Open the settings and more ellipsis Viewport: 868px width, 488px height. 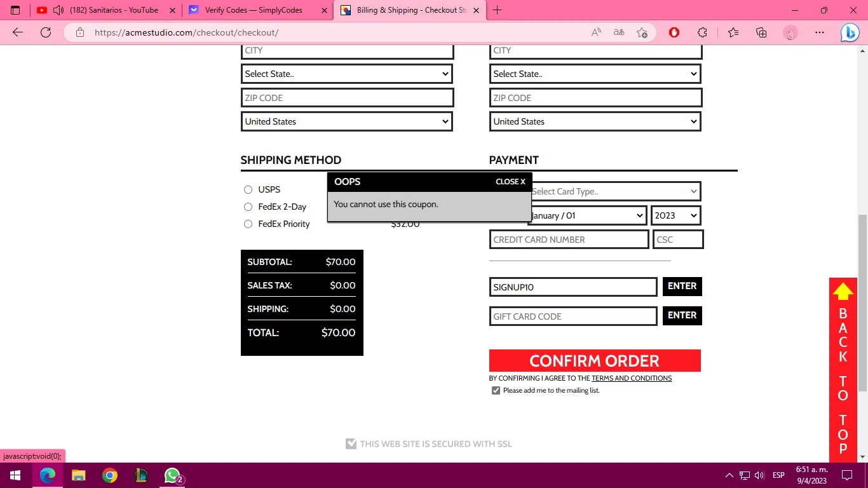pyautogui.click(x=820, y=32)
